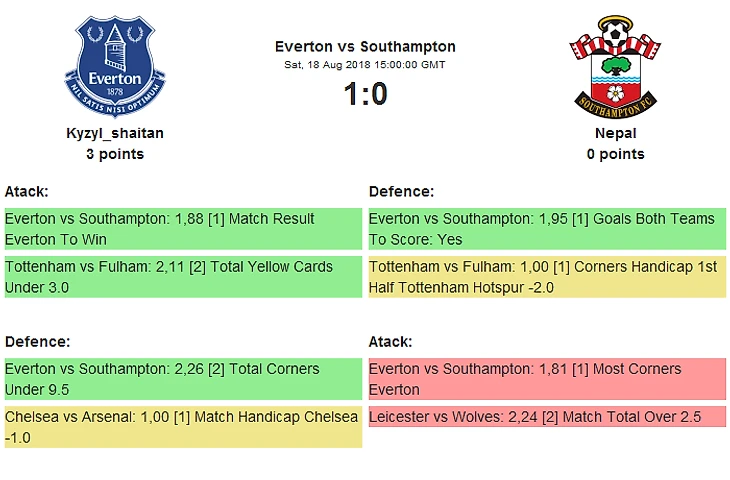The image size is (730, 480).
Task: Select Total Corners Under 9.5 bet
Action: [x=182, y=379]
